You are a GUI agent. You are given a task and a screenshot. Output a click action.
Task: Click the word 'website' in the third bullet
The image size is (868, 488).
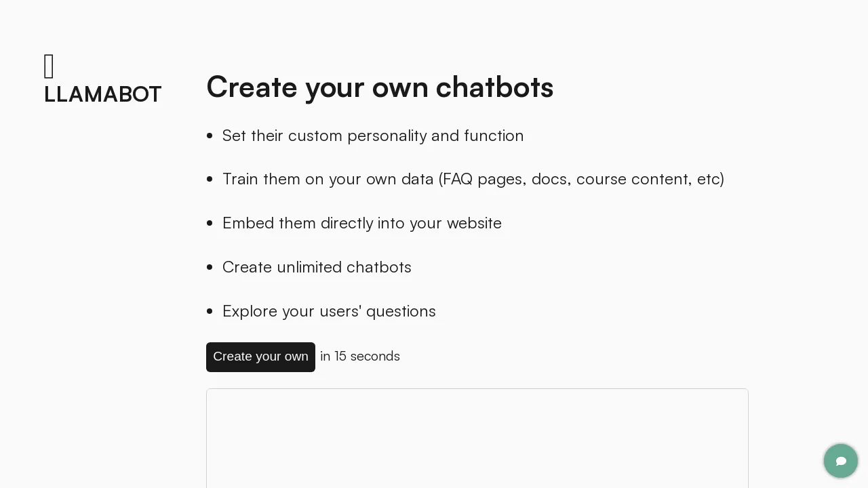point(474,223)
